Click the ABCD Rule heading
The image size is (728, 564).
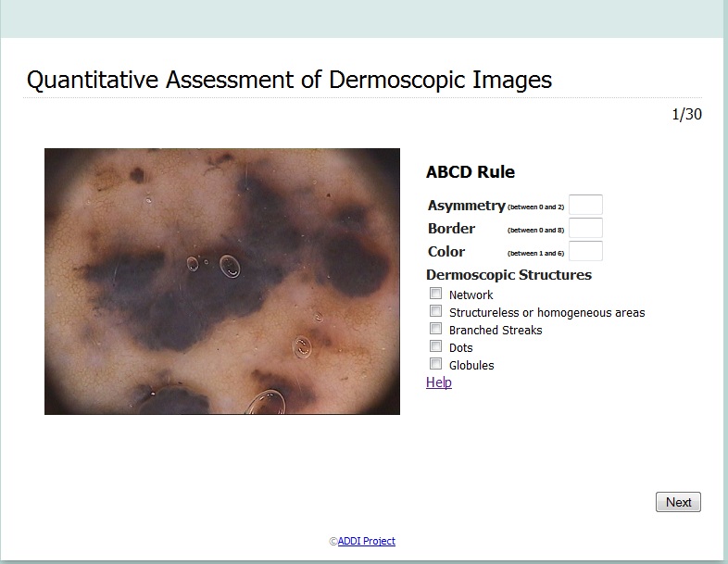point(471,172)
